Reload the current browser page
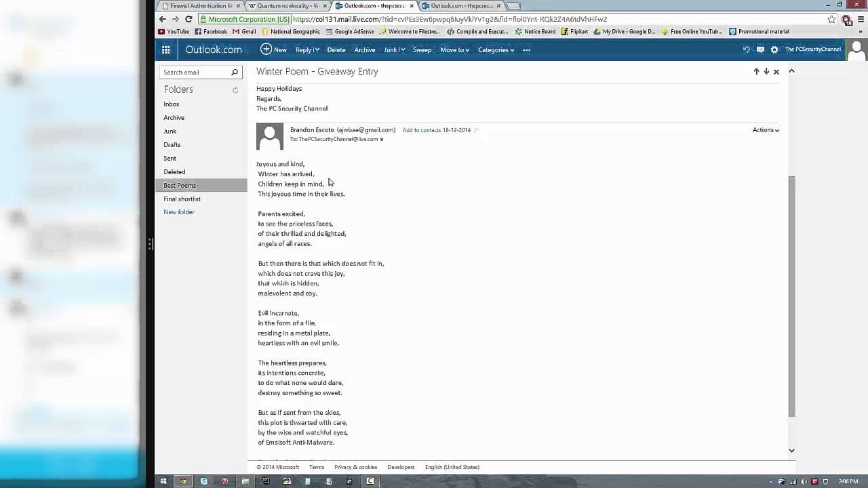Viewport: 868px width, 488px height. coord(189,19)
